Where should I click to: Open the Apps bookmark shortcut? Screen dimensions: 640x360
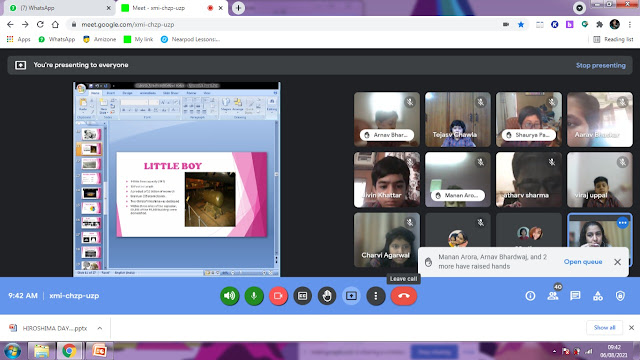pyautogui.click(x=18, y=40)
